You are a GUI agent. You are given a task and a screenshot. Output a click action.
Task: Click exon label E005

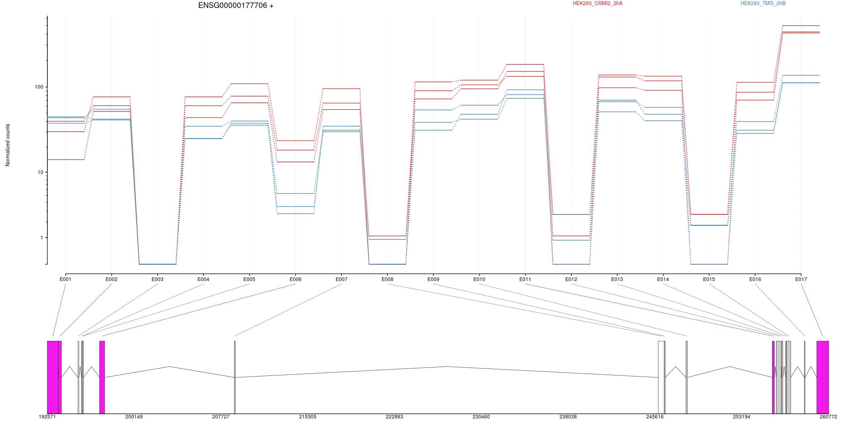pyautogui.click(x=249, y=279)
